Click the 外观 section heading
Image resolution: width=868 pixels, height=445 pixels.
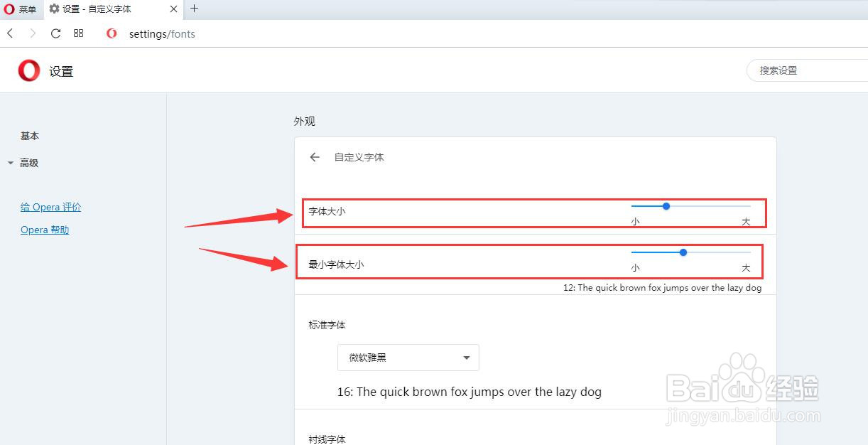point(305,122)
